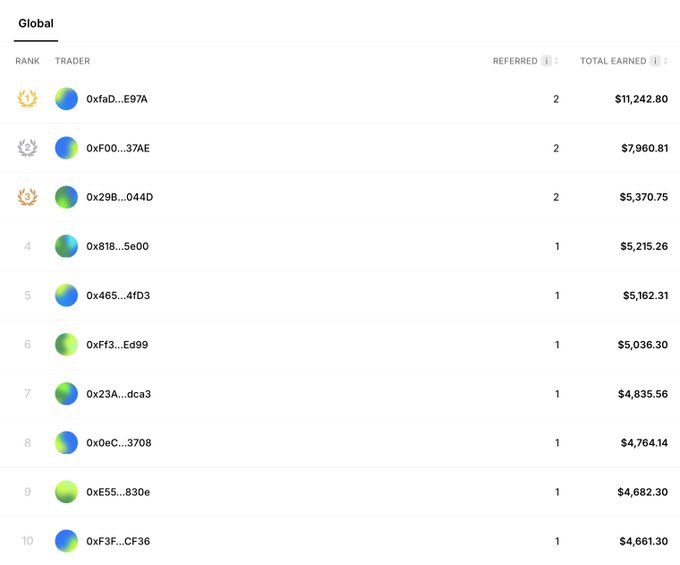Image resolution: width=680 pixels, height=565 pixels.
Task: Click trader address 0xF3F...CF36
Action: coord(118,541)
